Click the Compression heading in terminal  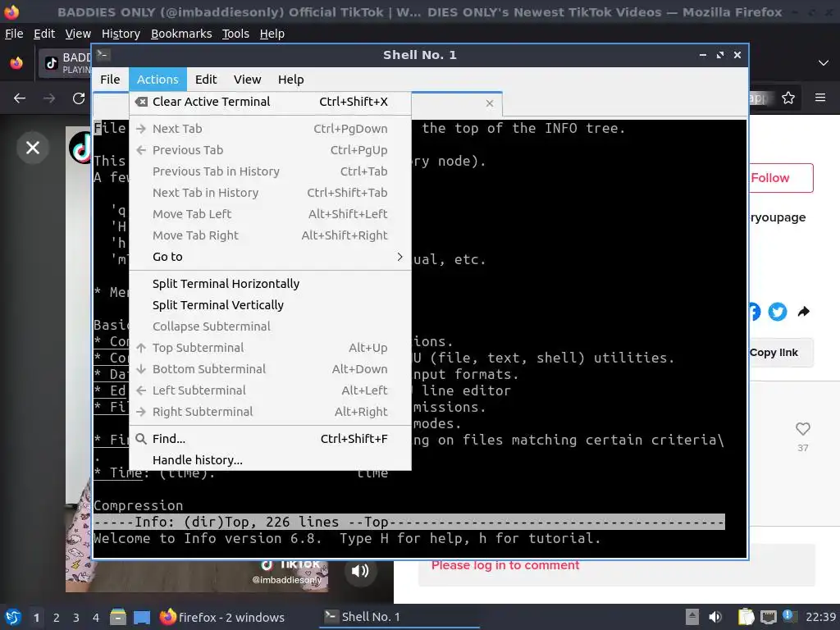pyautogui.click(x=138, y=505)
